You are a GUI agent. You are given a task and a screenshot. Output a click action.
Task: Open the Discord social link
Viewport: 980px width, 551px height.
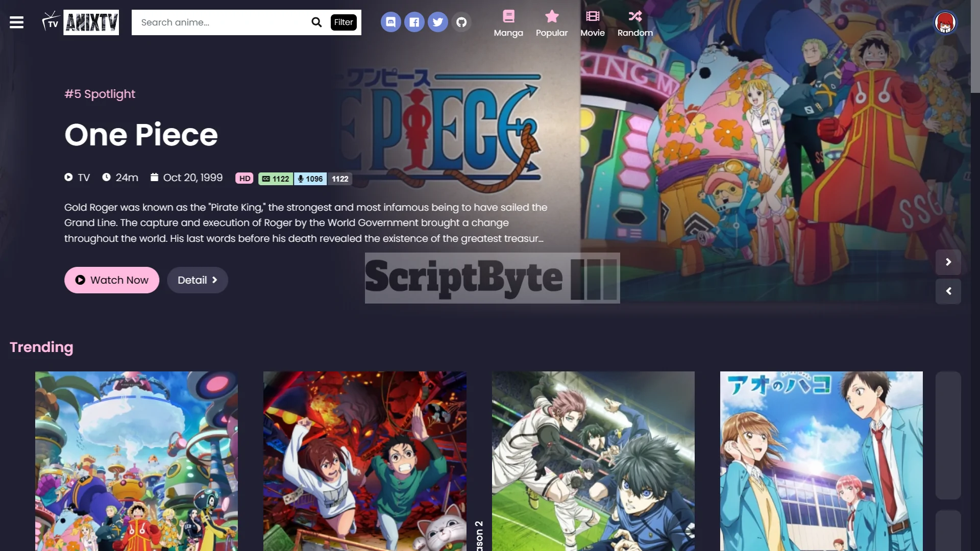(390, 22)
